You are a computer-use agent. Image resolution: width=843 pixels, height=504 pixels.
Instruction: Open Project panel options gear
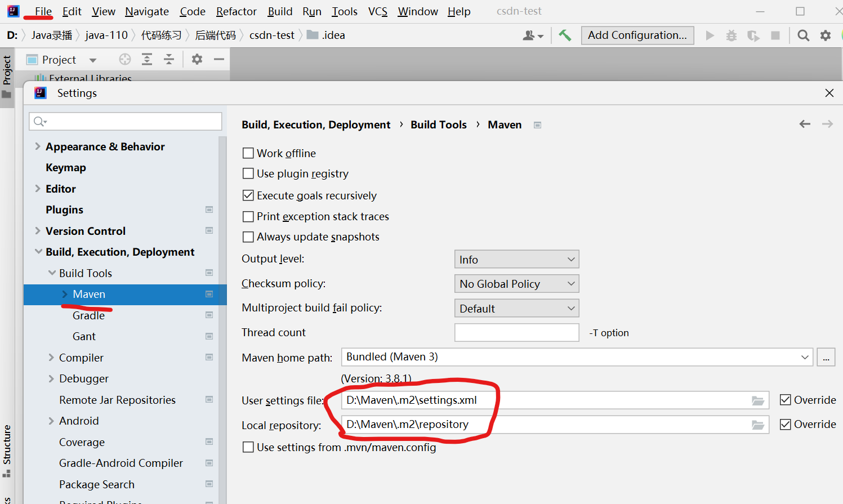coord(197,59)
